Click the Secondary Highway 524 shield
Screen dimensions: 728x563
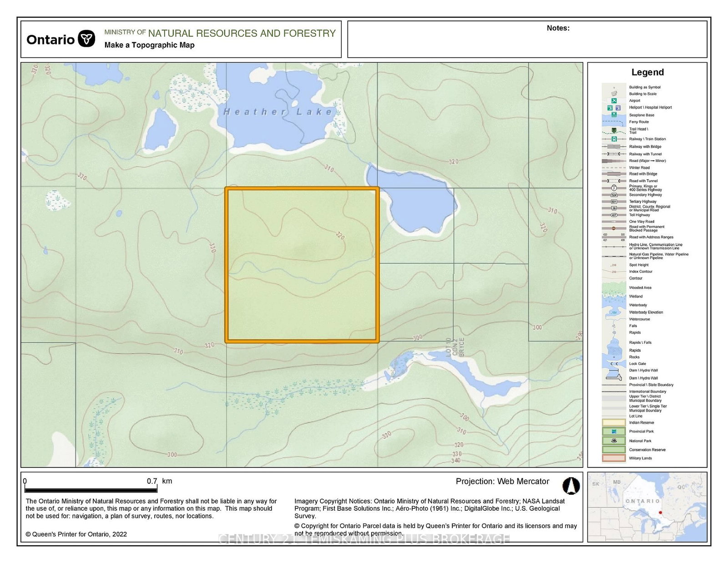pyautogui.click(x=614, y=195)
